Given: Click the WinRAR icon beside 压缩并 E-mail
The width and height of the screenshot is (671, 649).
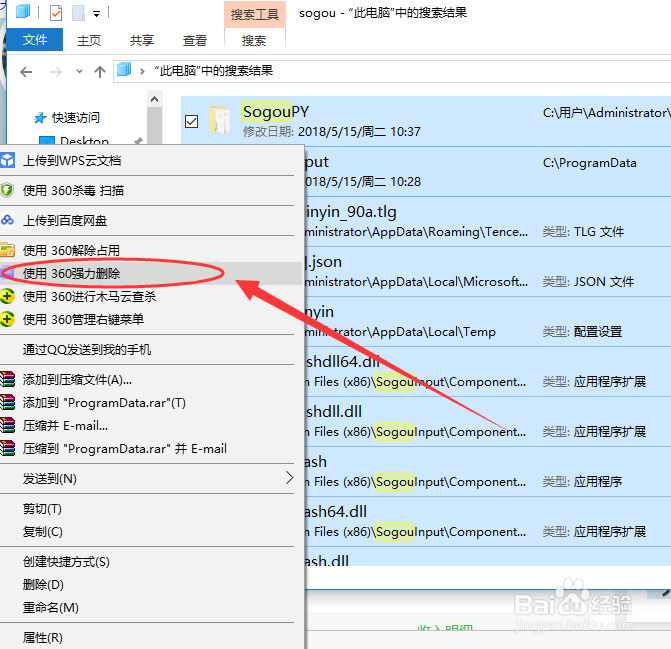Looking at the screenshot, I should (7, 426).
